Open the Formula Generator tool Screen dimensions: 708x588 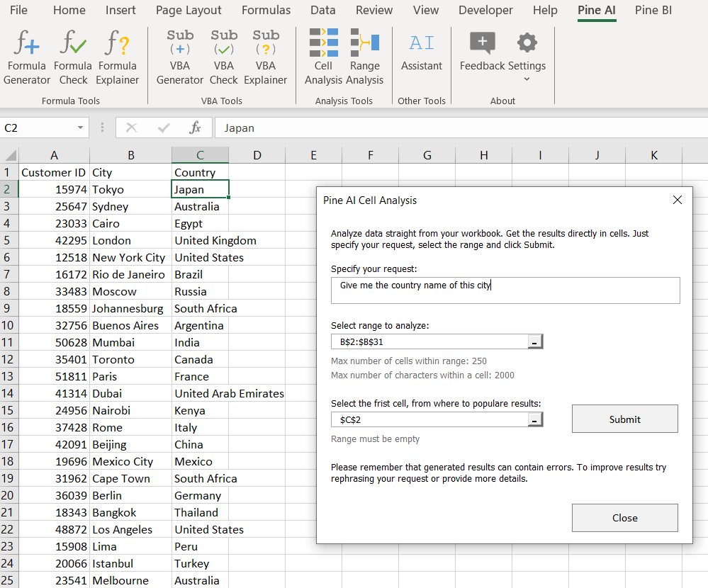click(x=26, y=57)
